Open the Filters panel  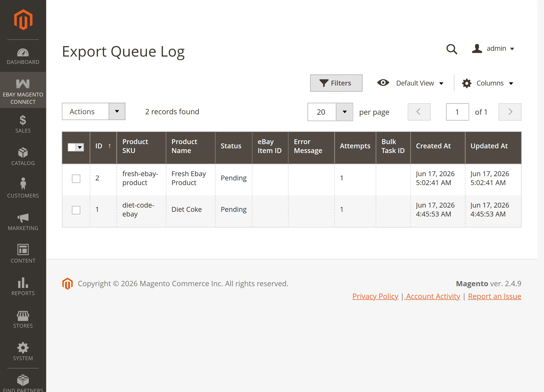pos(336,83)
